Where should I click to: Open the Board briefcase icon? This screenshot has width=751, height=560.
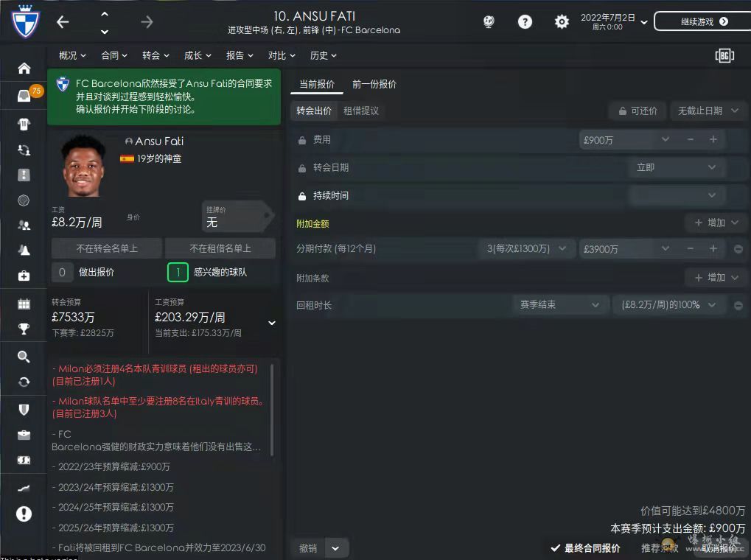[x=24, y=435]
